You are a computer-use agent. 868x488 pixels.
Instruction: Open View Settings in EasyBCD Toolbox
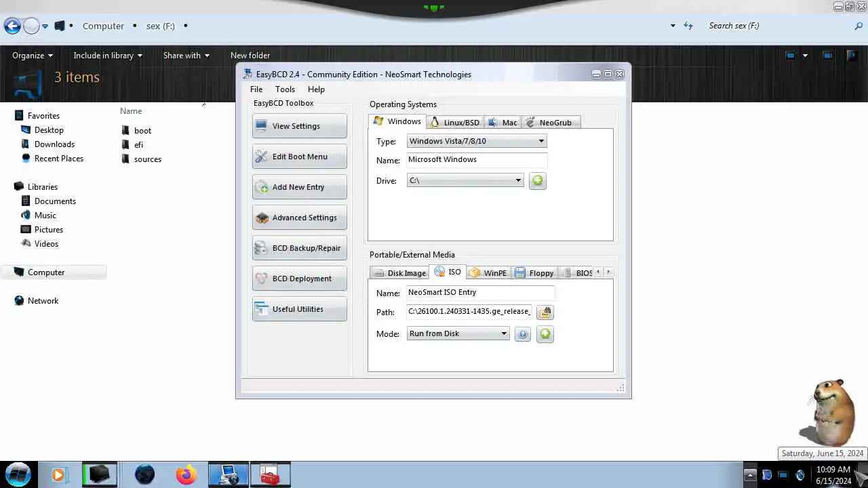pyautogui.click(x=299, y=126)
